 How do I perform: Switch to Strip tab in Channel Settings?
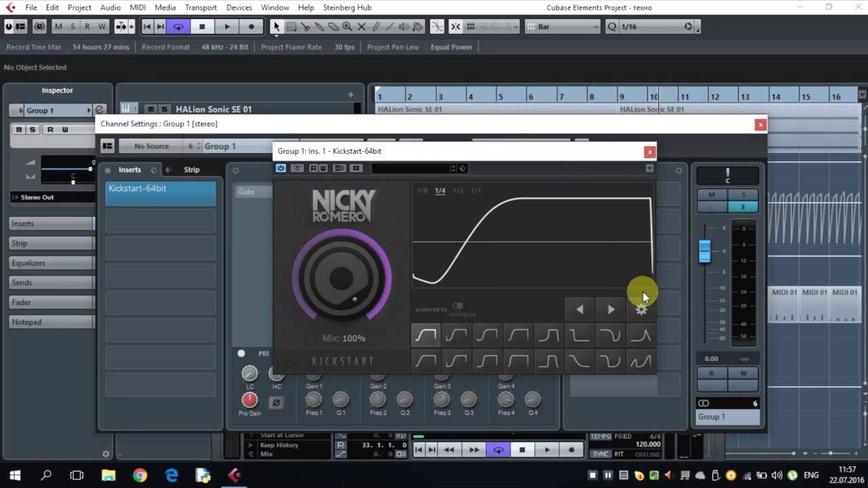point(191,169)
